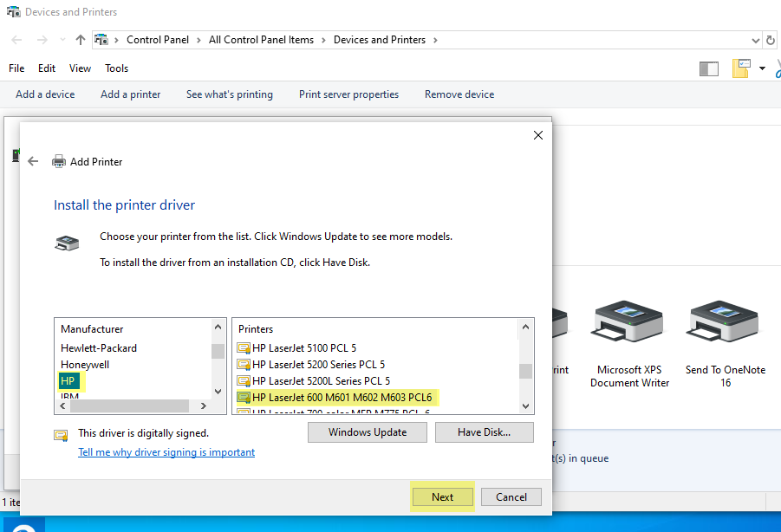Viewport: 781px width, 532px height.
Task: Click Manufacturer list scroll left arrow
Action: (62, 406)
